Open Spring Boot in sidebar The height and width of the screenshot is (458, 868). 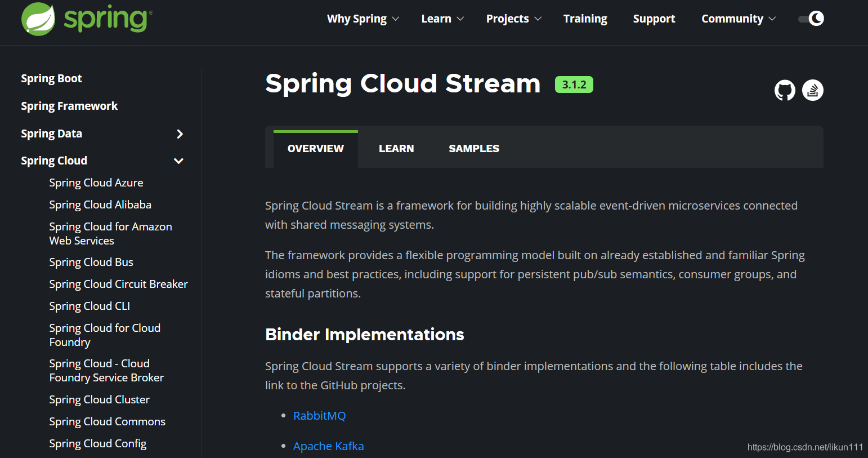pyautogui.click(x=51, y=78)
